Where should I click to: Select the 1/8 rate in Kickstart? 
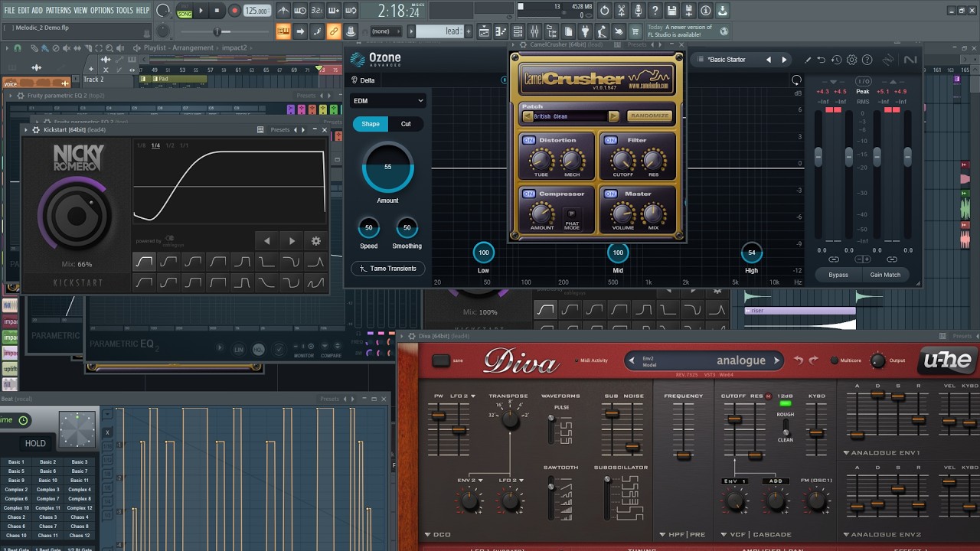(141, 145)
